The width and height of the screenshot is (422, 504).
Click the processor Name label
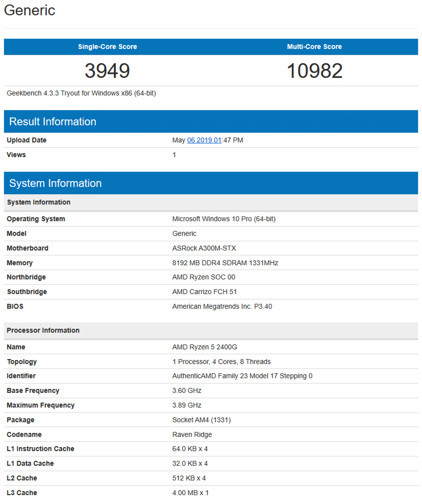[16, 347]
